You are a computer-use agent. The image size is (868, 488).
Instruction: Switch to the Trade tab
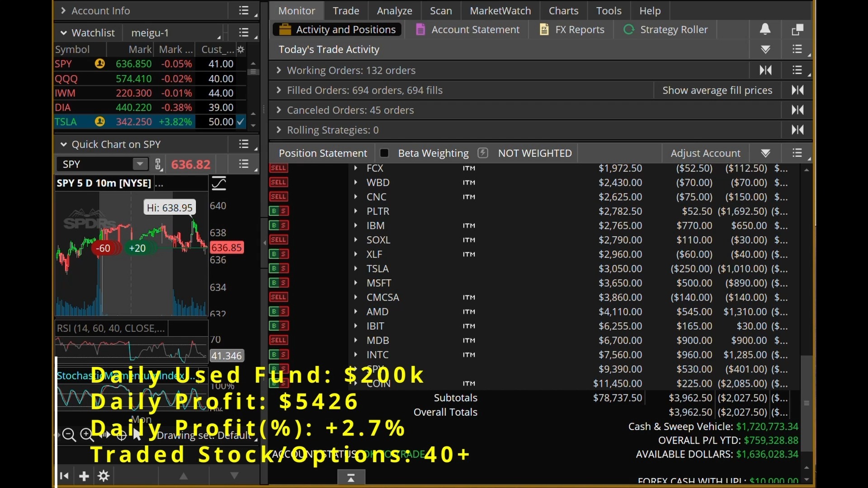pyautogui.click(x=346, y=10)
